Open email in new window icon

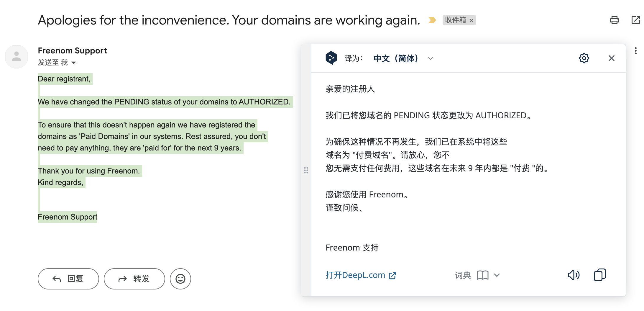[636, 20]
